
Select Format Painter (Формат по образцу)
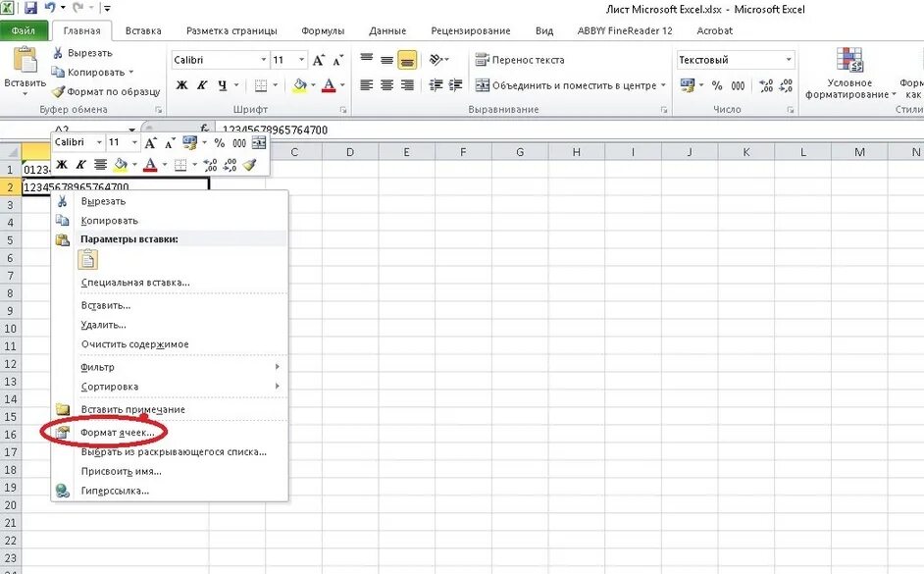click(x=106, y=91)
